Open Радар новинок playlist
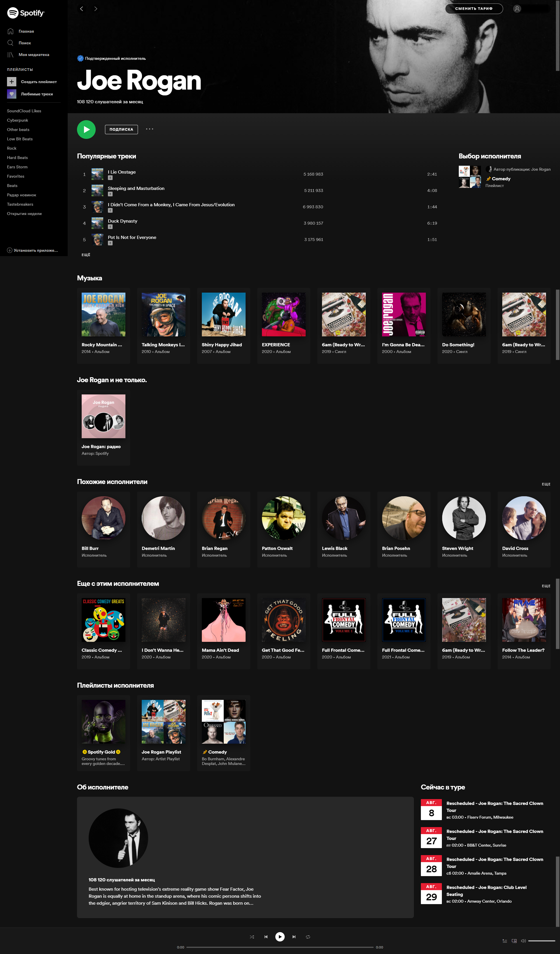The image size is (560, 954). pyautogui.click(x=22, y=195)
